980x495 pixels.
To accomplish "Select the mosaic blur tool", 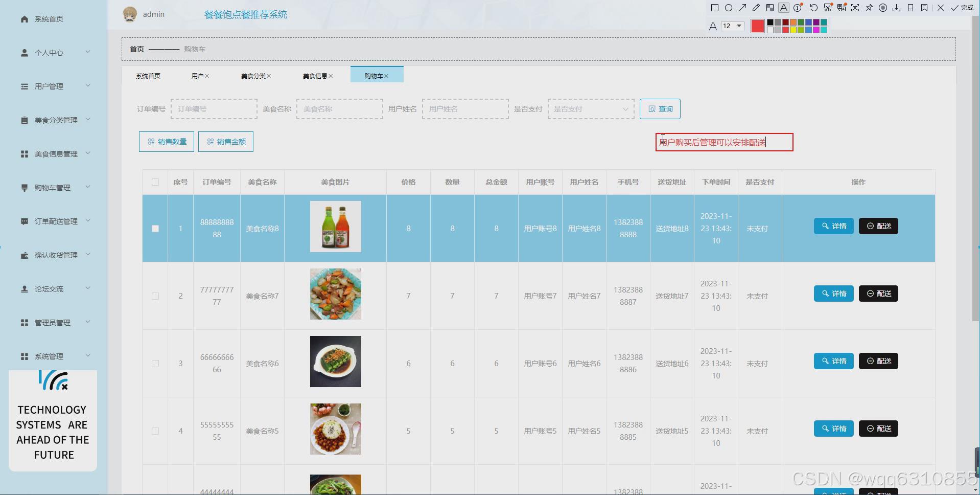I will click(x=770, y=8).
